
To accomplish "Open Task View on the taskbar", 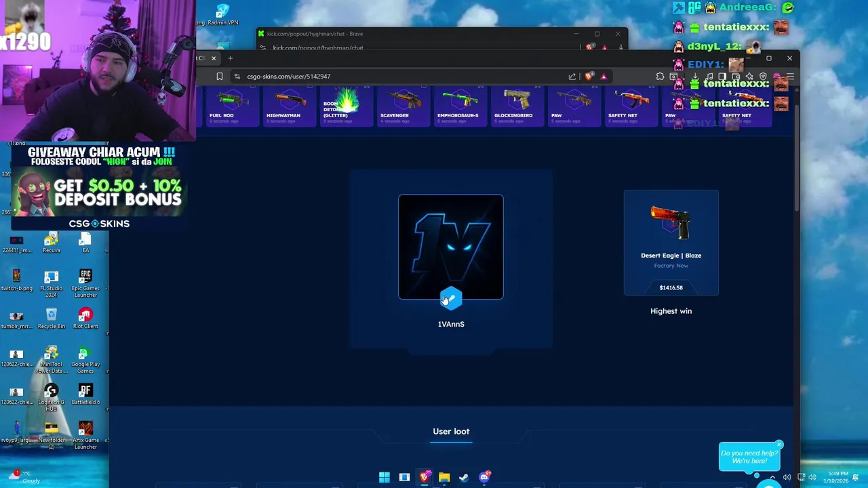I will tap(404, 477).
